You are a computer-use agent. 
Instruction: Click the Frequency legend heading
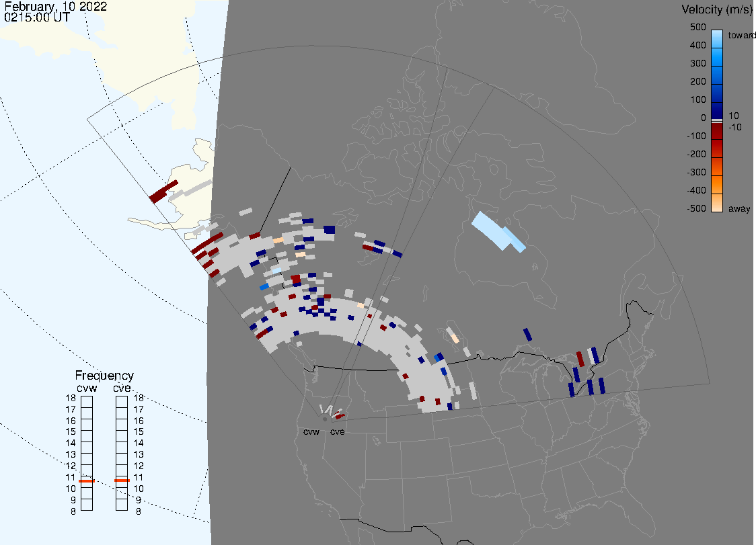tap(104, 376)
